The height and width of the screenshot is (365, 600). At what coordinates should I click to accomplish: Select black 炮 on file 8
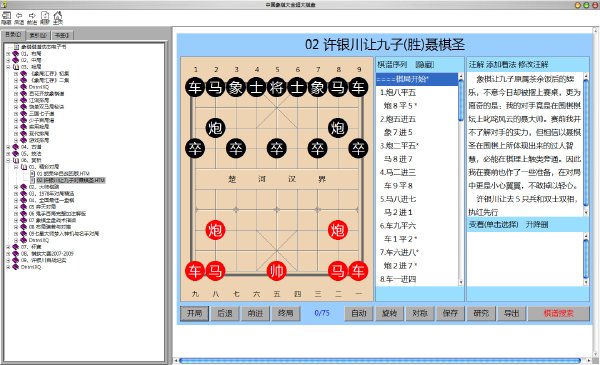338,128
